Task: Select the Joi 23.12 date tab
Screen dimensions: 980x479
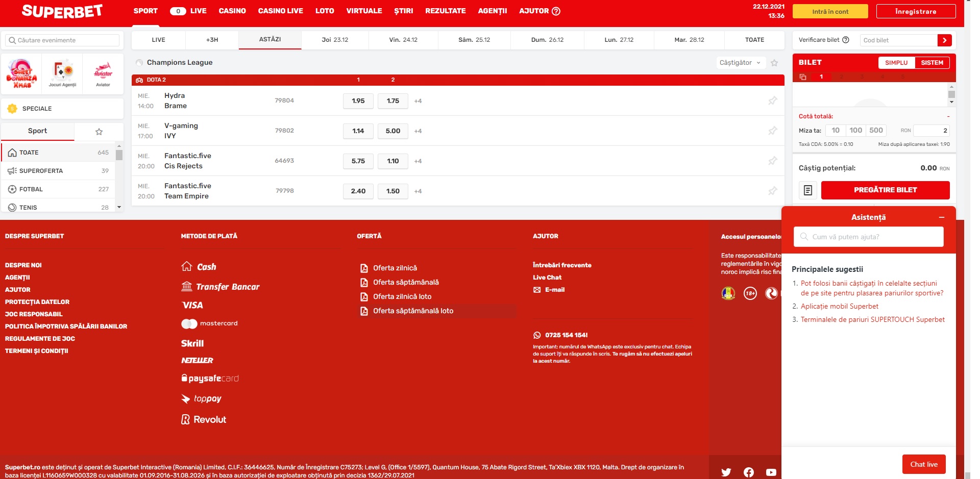Action: [x=335, y=40]
